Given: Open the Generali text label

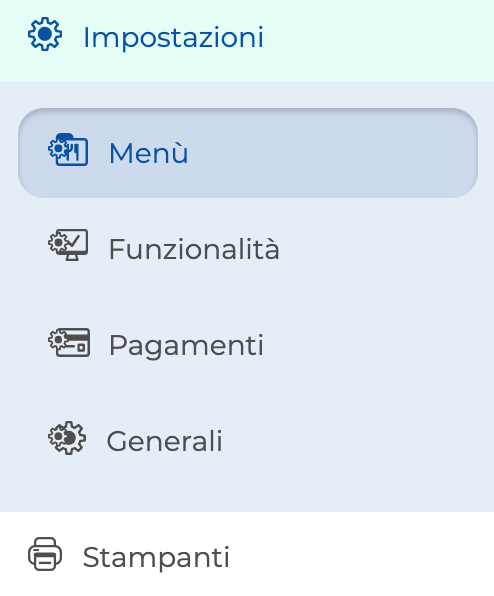Looking at the screenshot, I should [165, 441].
